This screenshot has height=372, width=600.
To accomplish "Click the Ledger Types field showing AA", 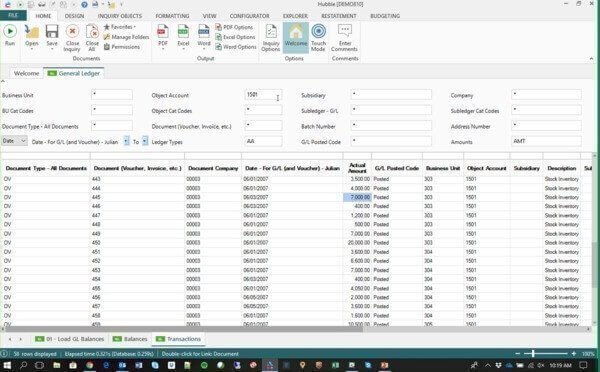I will 263,141.
